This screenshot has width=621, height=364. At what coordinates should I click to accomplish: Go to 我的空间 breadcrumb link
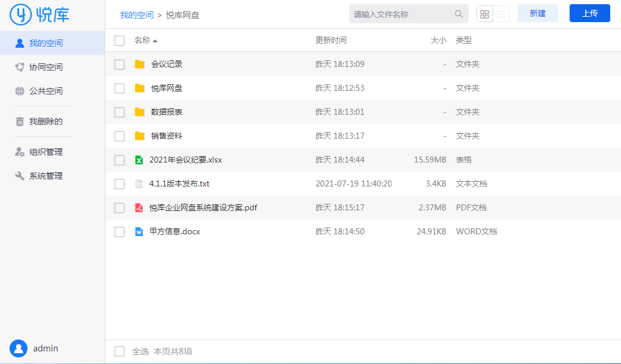(x=137, y=15)
